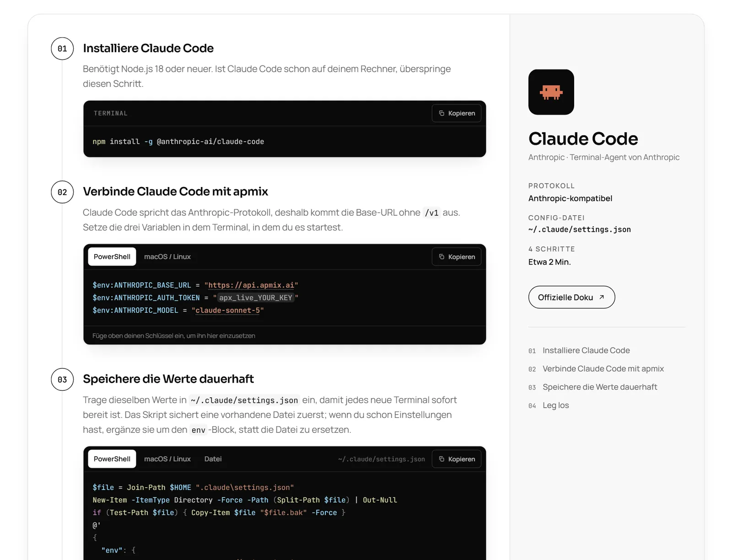Click the apx_live_YOUR_KEY placeholder in code
Image resolution: width=732 pixels, height=560 pixels.
click(x=255, y=298)
